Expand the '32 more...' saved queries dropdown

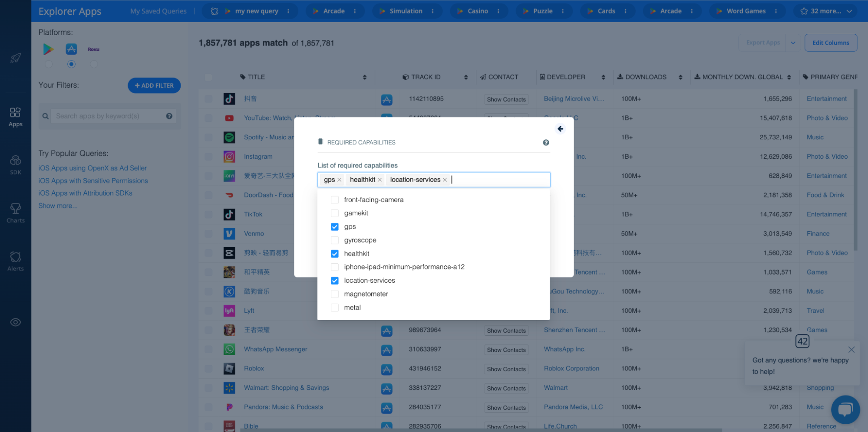pos(825,11)
